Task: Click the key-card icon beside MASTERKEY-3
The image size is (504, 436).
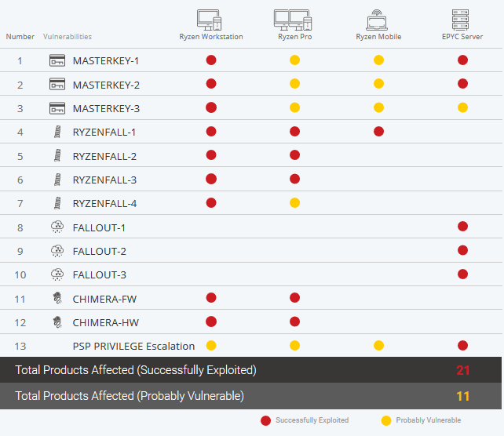Action: (57, 108)
